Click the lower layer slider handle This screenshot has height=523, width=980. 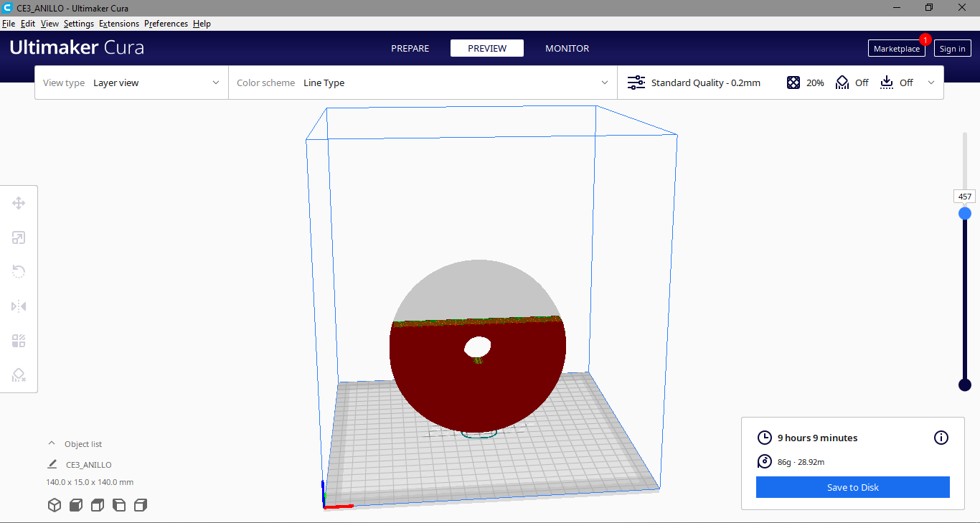pyautogui.click(x=965, y=385)
